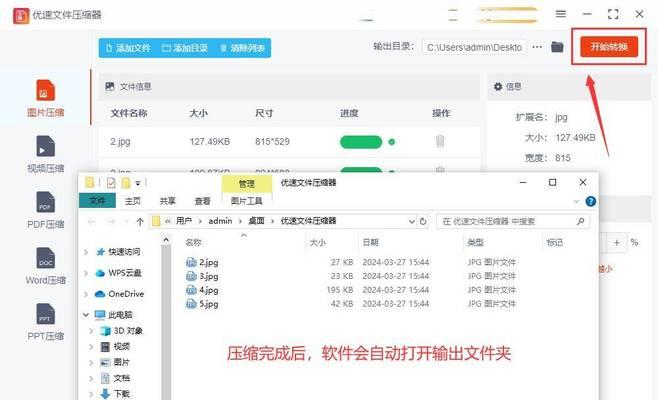Click the search magnifier icon
Image resolution: width=658 pixels, height=400 pixels.
pos(581,221)
